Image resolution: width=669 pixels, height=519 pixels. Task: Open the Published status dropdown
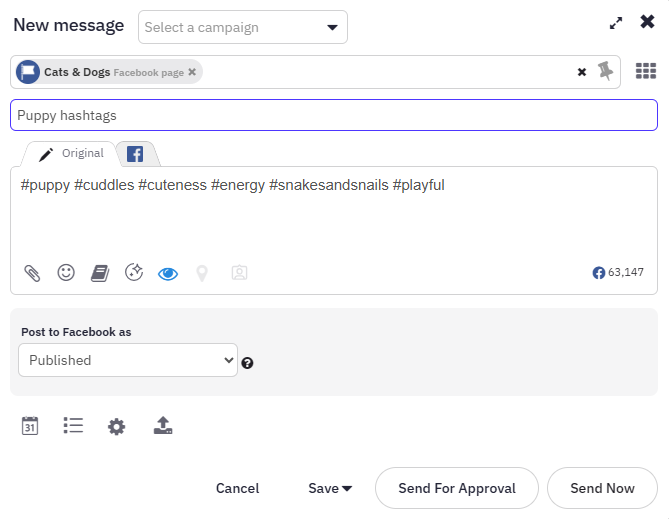pos(128,360)
